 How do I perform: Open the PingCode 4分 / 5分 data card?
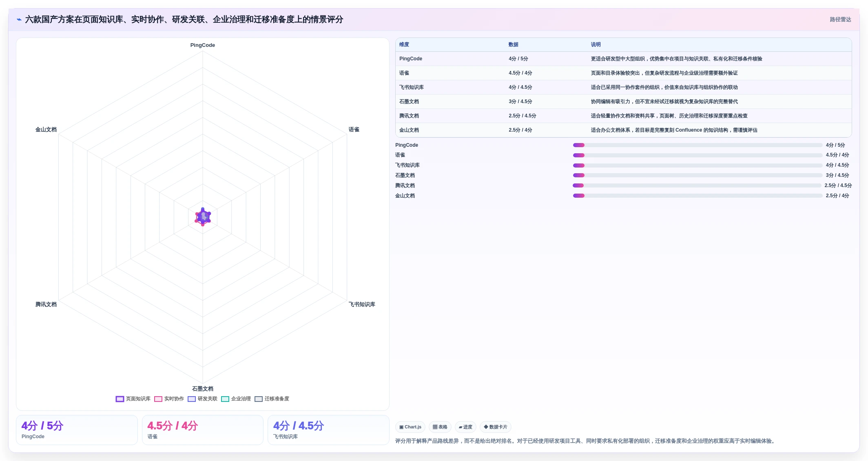(77, 430)
